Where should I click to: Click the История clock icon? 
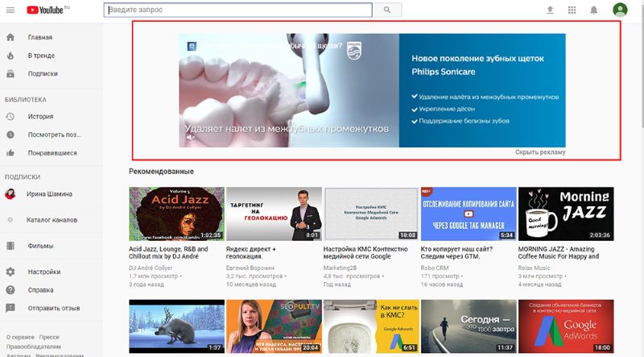point(10,116)
